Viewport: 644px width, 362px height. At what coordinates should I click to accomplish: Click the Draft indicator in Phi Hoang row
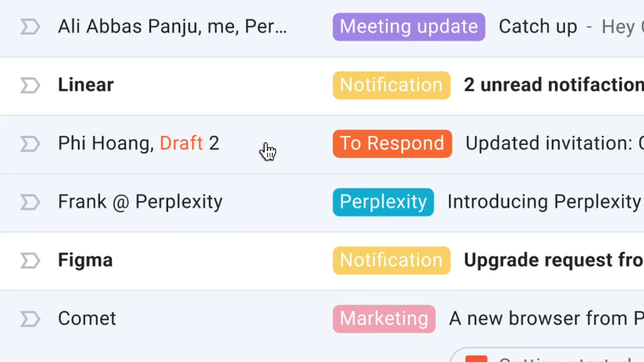point(181,144)
